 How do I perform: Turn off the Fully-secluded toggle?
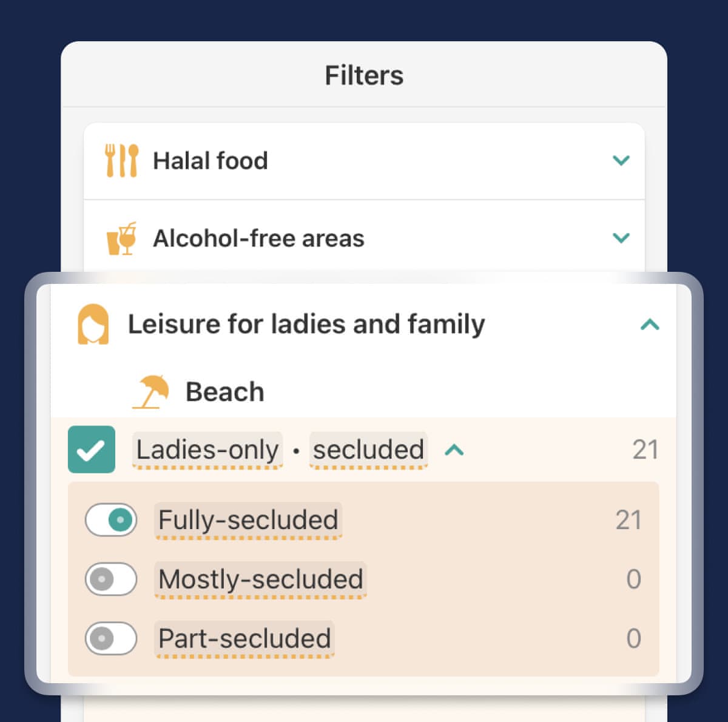[x=111, y=520]
